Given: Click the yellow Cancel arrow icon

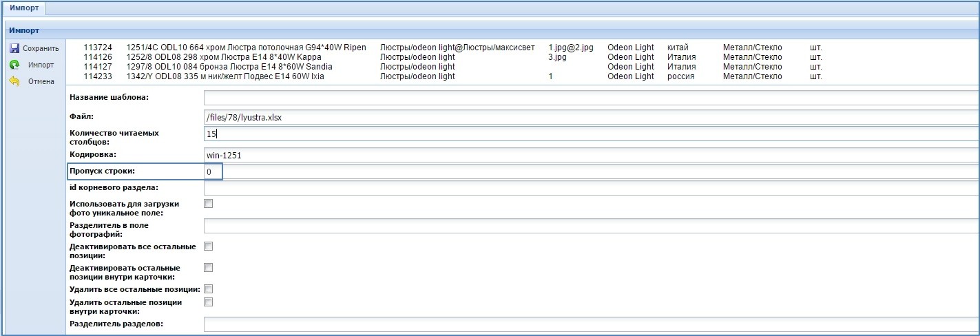Looking at the screenshot, I should click(x=14, y=81).
